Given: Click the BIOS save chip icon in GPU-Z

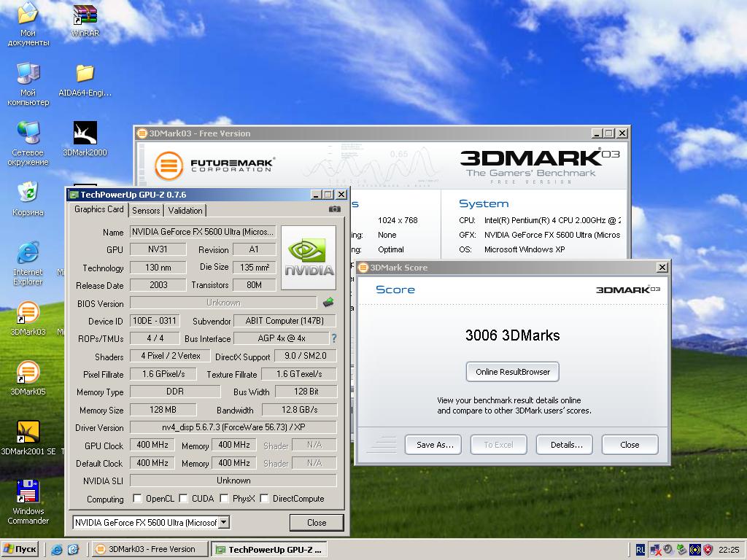Looking at the screenshot, I should pos(328,302).
